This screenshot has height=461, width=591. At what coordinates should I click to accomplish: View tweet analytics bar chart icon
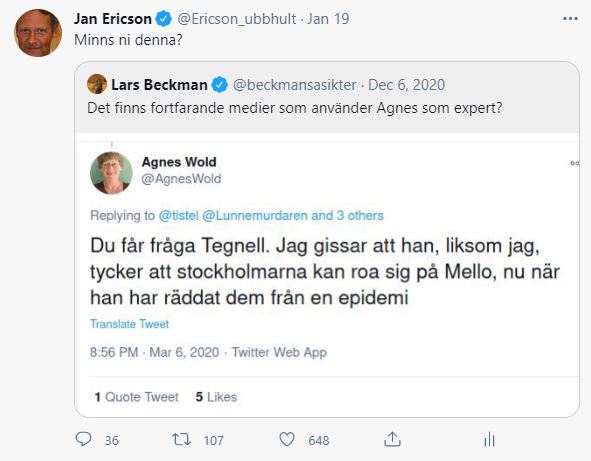pos(489,440)
